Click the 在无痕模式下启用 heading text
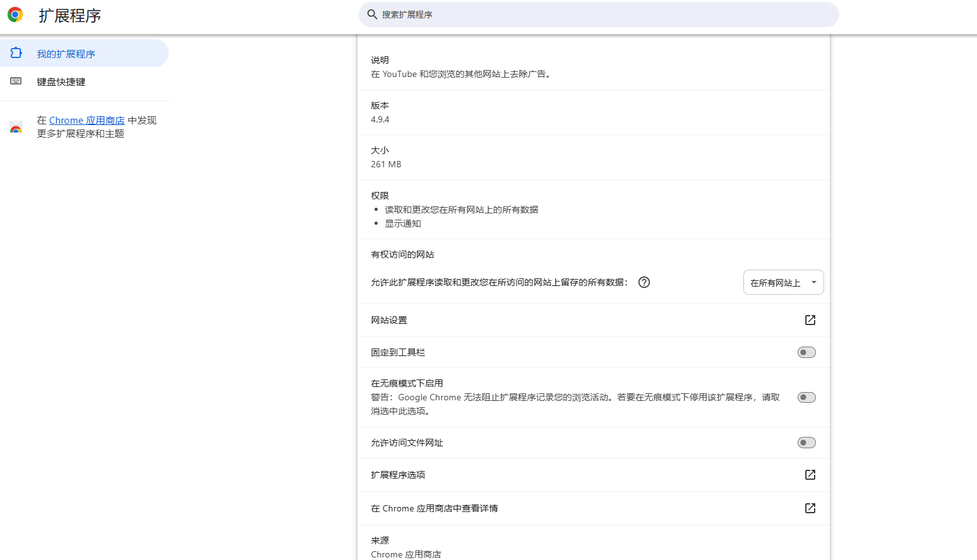The image size is (977, 560). click(407, 383)
